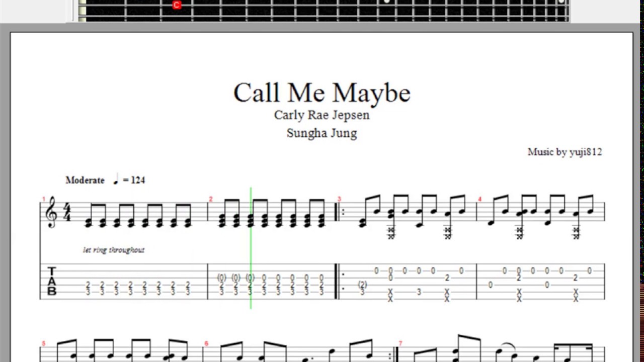The height and width of the screenshot is (362, 644).
Task: Click the green playback cursor line
Action: (x=251, y=247)
